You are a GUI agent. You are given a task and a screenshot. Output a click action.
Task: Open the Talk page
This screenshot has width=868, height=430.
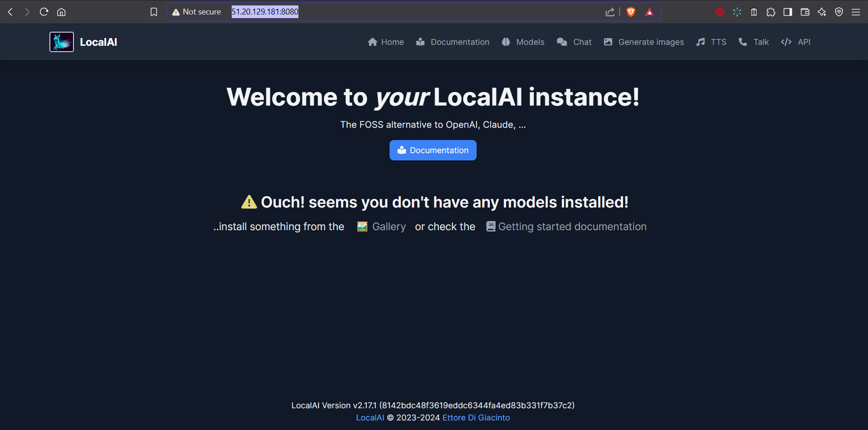click(x=754, y=42)
